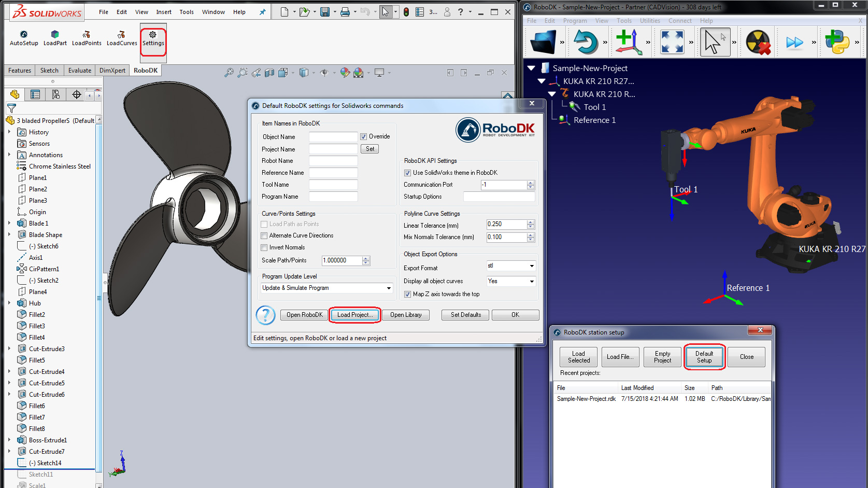Switch to the Evaluate tab
The image size is (868, 488).
click(80, 71)
